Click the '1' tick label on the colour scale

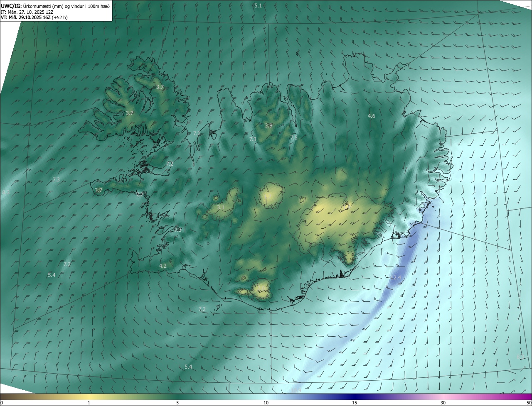coord(89,403)
